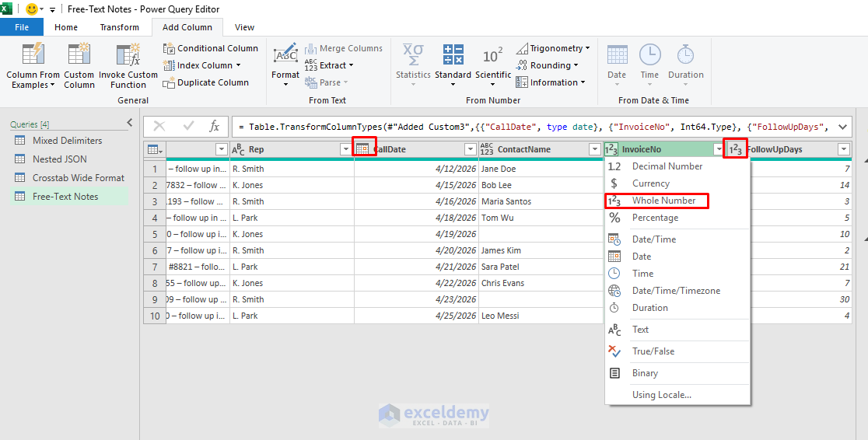Switch to the View tab
Viewport: 868px width, 440px height.
[244, 27]
